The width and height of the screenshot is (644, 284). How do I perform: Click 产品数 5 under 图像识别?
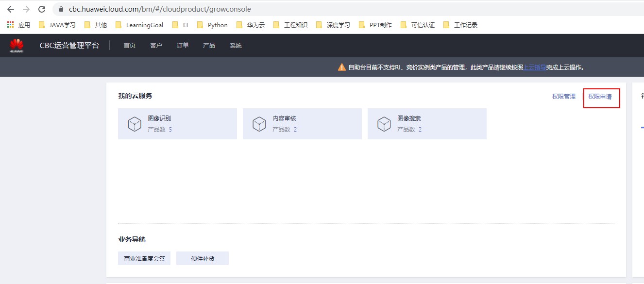click(160, 130)
